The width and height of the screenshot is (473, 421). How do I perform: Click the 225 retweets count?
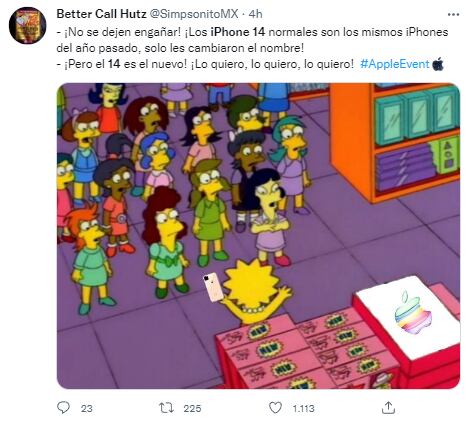coord(192,408)
